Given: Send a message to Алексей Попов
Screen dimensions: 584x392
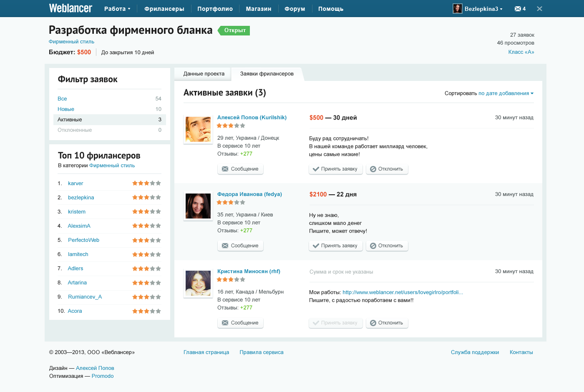Looking at the screenshot, I should pos(240,169).
